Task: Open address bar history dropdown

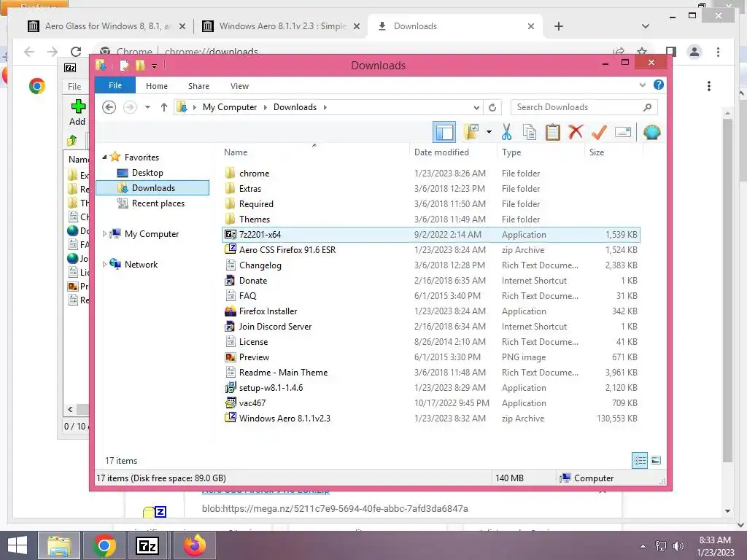Action: (x=476, y=108)
